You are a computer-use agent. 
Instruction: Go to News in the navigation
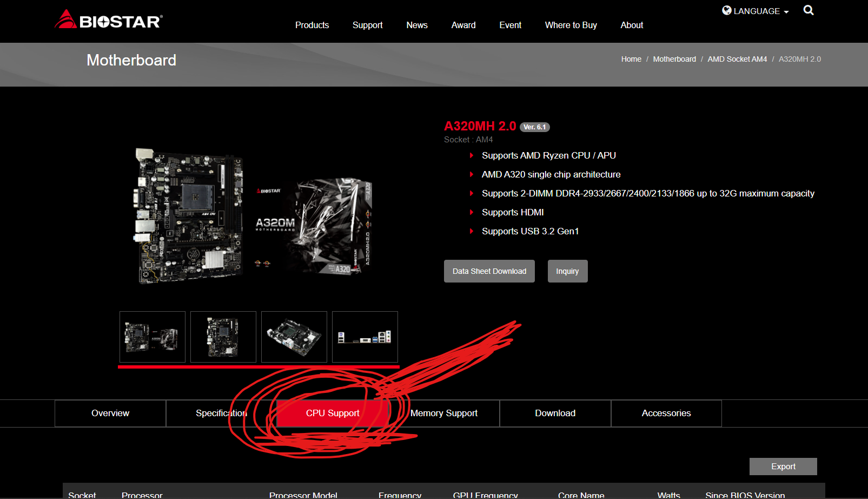(x=417, y=25)
